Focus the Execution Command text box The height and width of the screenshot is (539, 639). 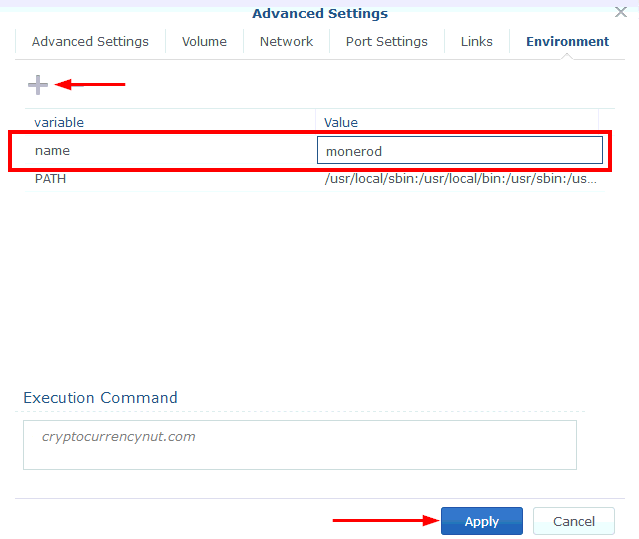(x=300, y=445)
